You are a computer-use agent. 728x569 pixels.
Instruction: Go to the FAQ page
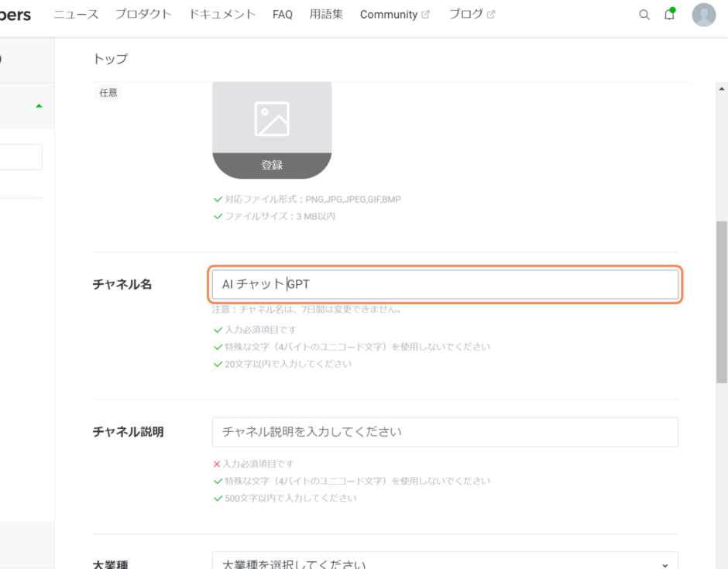click(282, 14)
